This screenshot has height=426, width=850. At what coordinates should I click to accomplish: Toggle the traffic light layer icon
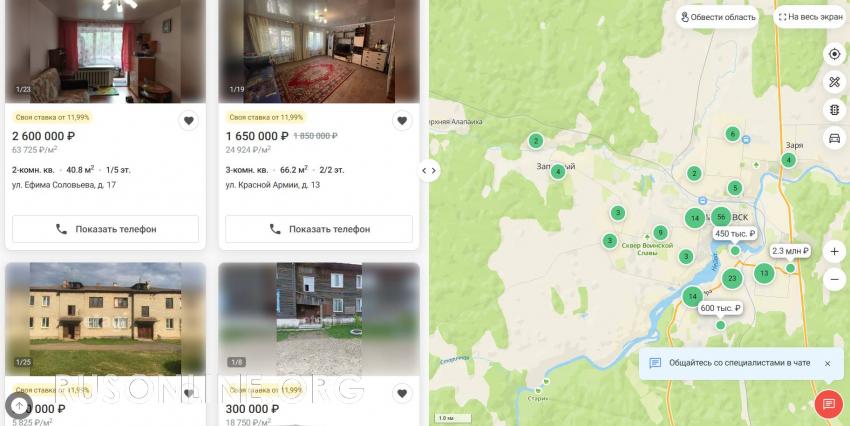834,110
